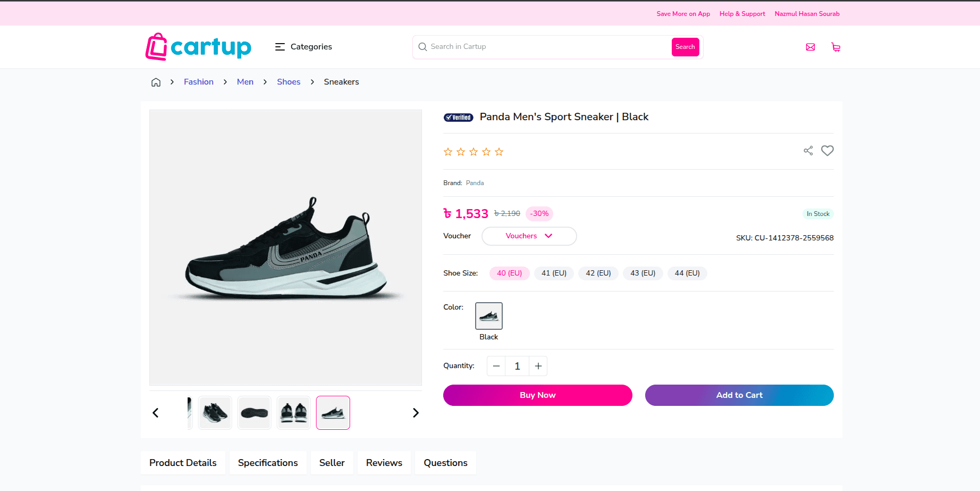Click the Cartup logo
980x491 pixels.
click(x=198, y=47)
